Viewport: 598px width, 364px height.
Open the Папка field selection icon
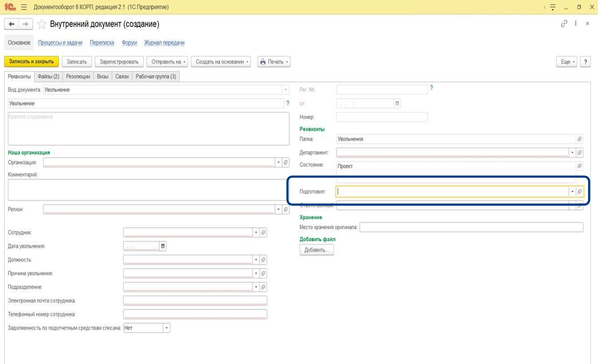click(x=579, y=139)
